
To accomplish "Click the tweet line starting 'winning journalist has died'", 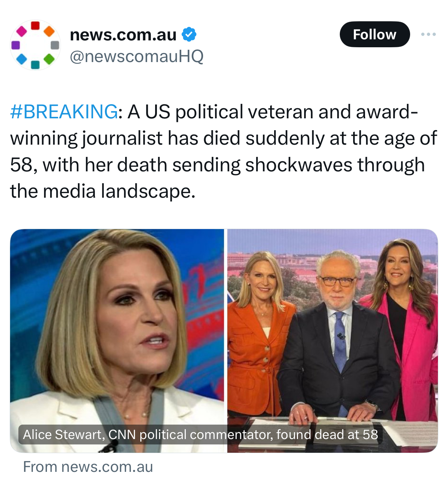I will 223,138.
